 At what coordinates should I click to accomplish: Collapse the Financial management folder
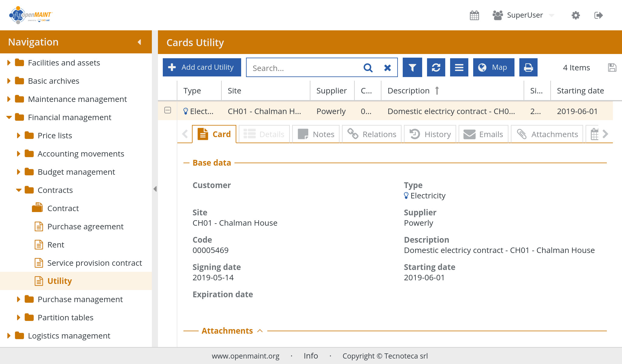[9, 117]
